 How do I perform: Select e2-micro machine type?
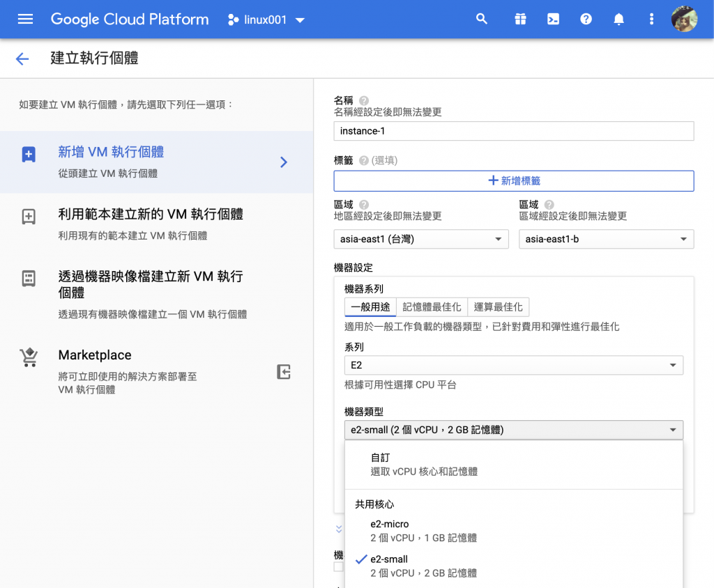pos(514,531)
